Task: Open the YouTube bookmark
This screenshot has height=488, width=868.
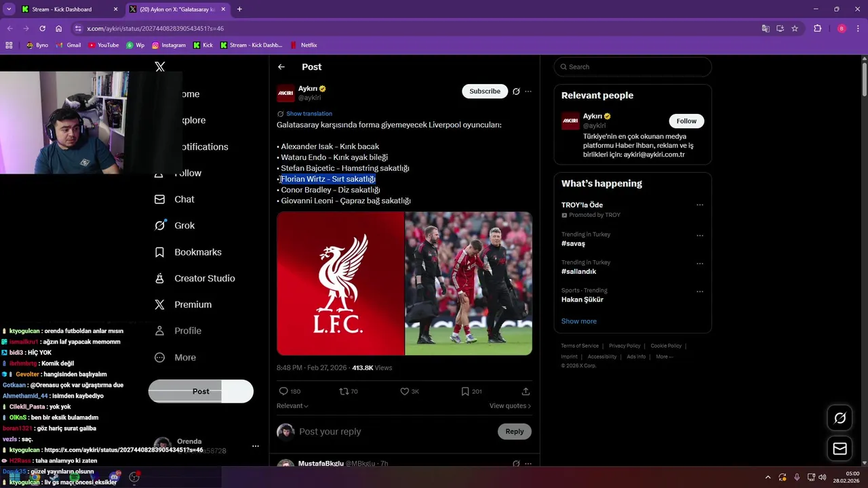Action: 103,45
